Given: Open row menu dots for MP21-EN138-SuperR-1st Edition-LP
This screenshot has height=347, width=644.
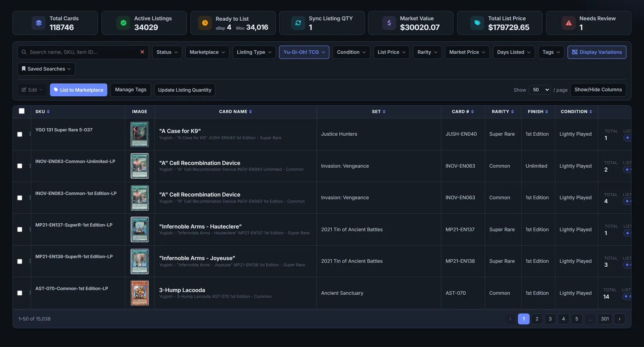Looking at the screenshot, I should point(30,261).
